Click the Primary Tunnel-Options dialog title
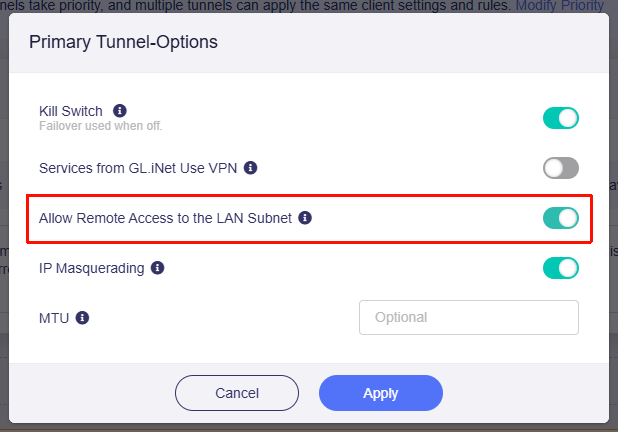The height and width of the screenshot is (432, 618). (x=123, y=43)
